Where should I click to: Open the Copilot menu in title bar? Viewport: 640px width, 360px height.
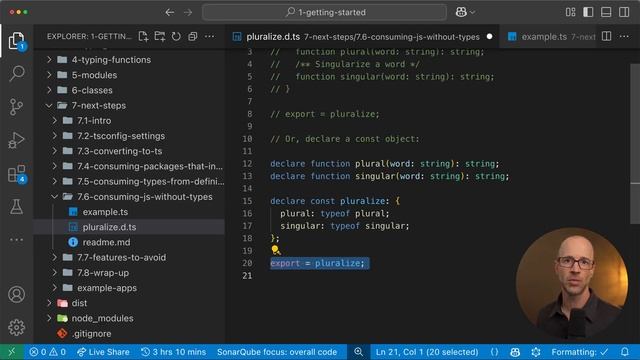[465, 12]
